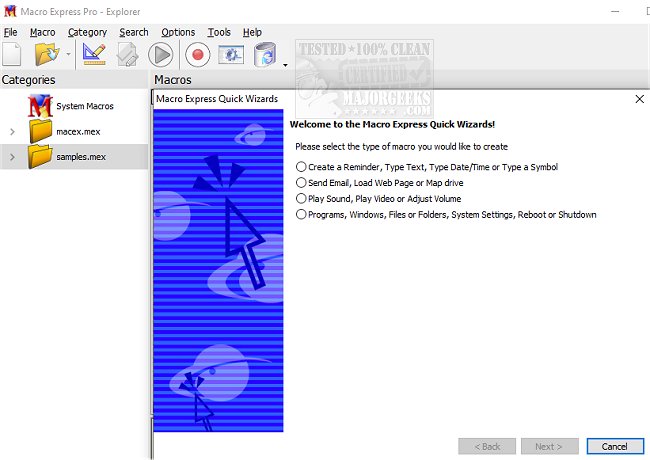Image resolution: width=650 pixels, height=460 pixels.
Task: Open the toolbar overflow dropdown arrow
Action: click(x=285, y=65)
